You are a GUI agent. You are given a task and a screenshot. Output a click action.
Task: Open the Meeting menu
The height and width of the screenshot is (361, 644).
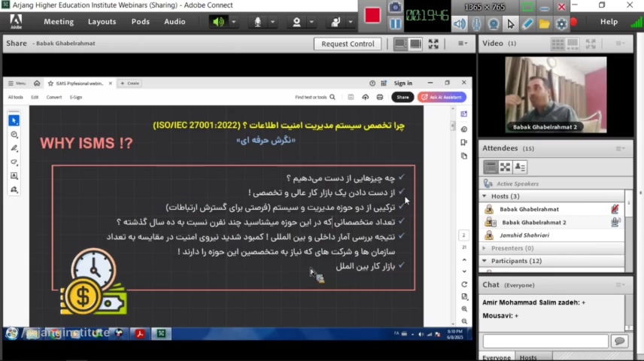point(59,22)
